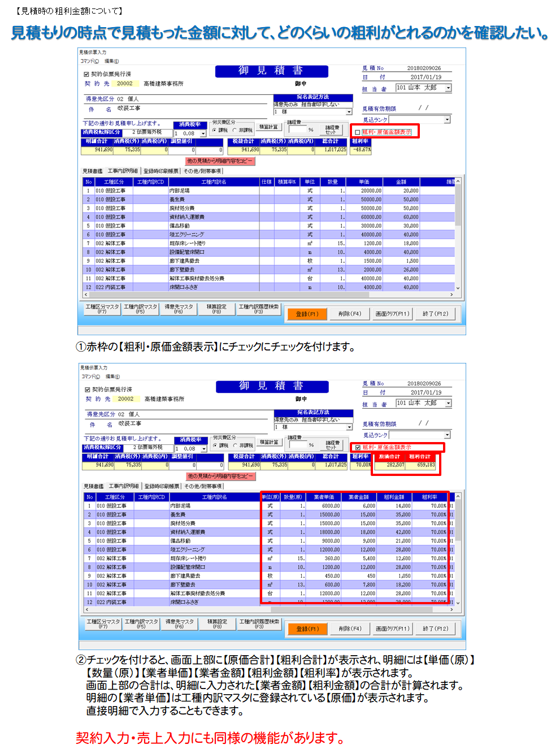Click 画面クリア(F11) button in upper window
Image resolution: width=560 pixels, height=749 pixels.
pyautogui.click(x=392, y=314)
